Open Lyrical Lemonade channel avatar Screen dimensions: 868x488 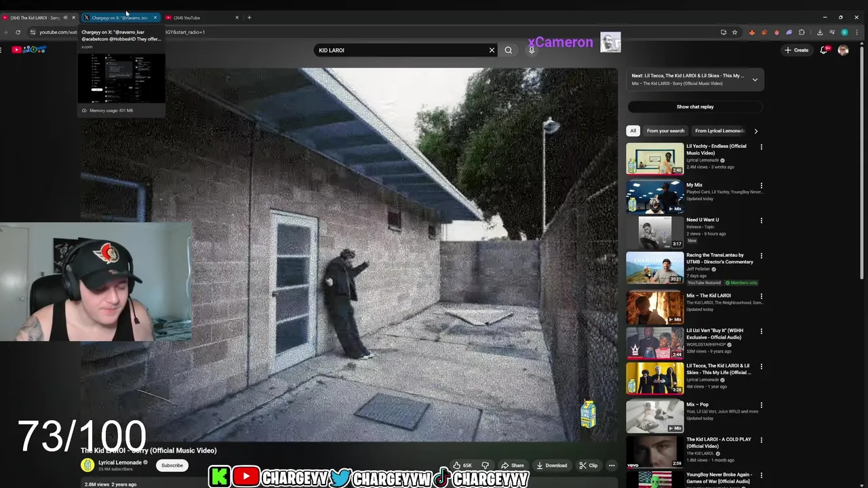pos(87,465)
